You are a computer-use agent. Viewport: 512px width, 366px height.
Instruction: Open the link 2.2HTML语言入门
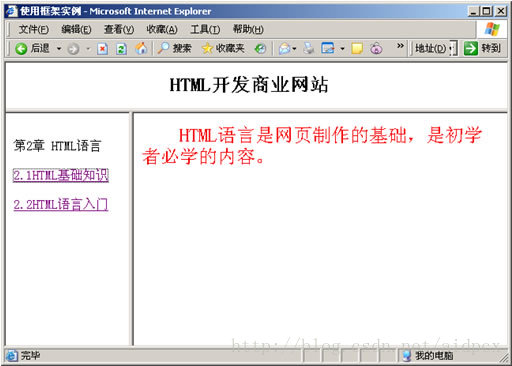[x=61, y=204]
